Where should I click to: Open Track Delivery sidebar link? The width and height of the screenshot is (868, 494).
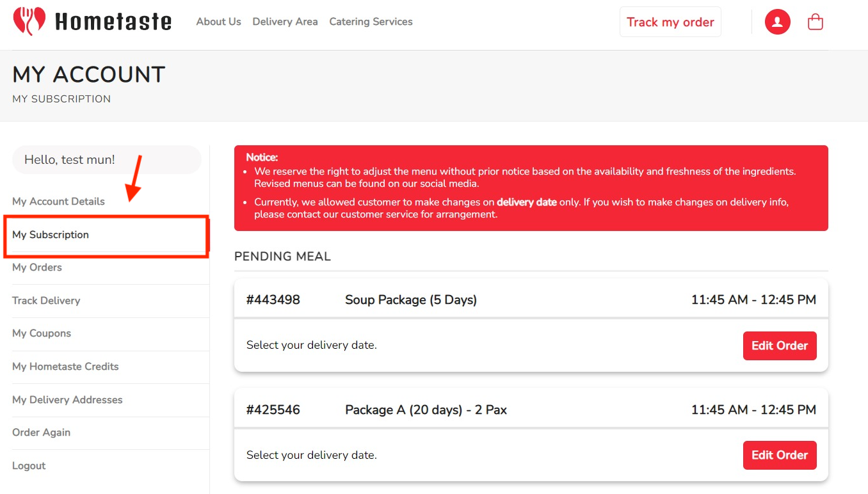coord(46,301)
